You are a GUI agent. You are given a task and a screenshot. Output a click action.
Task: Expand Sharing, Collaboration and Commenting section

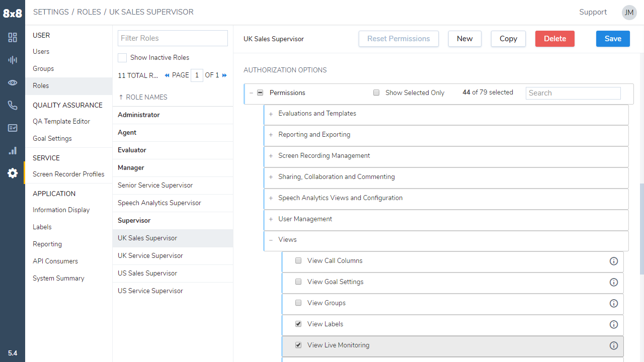[x=271, y=177]
